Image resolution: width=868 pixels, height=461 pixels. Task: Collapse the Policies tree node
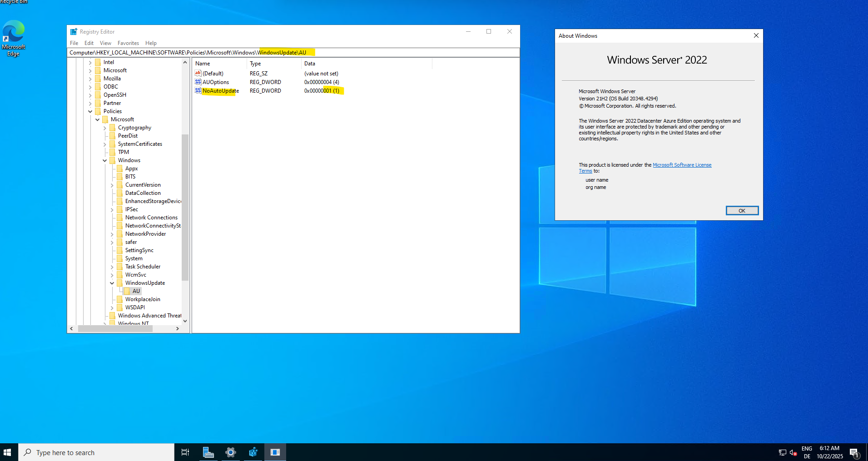[90, 111]
